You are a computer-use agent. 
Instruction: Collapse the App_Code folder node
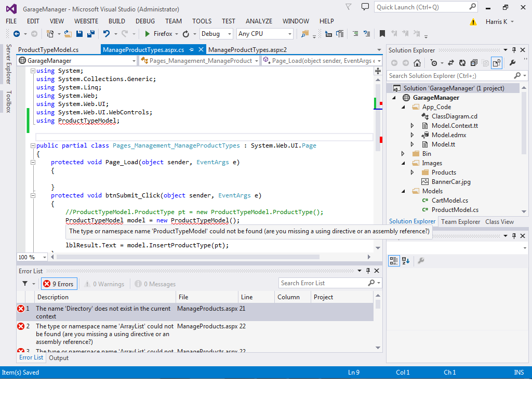pyautogui.click(x=403, y=107)
